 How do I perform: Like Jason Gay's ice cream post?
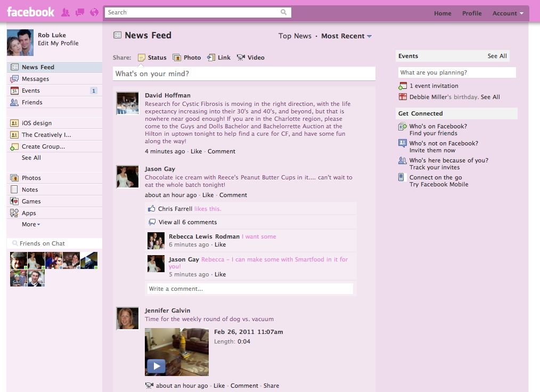click(x=208, y=194)
